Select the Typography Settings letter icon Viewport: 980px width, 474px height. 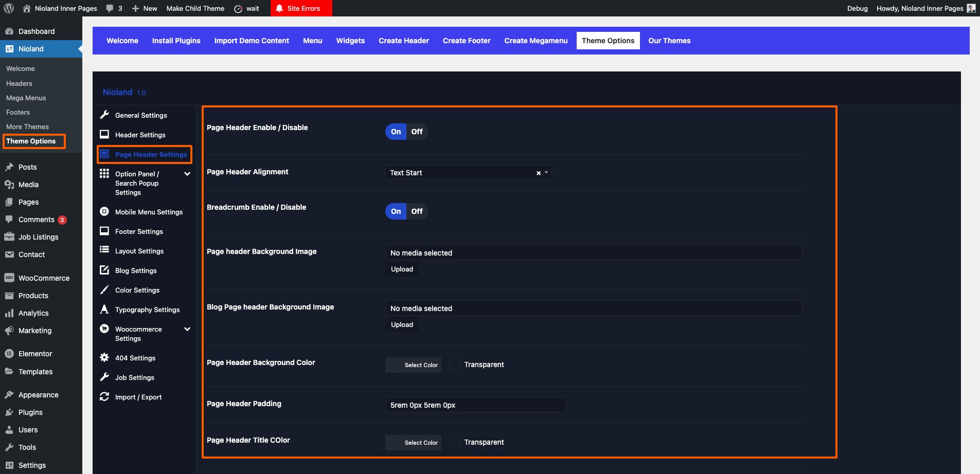(x=104, y=309)
